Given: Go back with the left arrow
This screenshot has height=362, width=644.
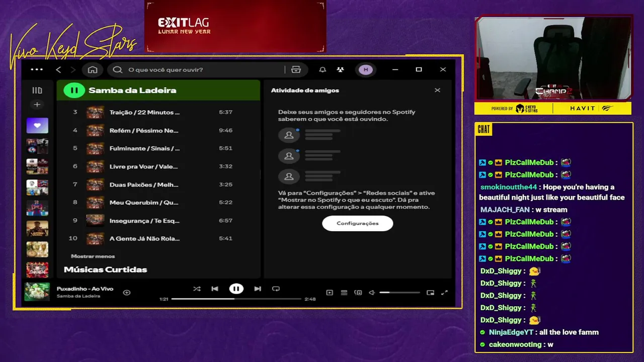Looking at the screenshot, I should 58,70.
